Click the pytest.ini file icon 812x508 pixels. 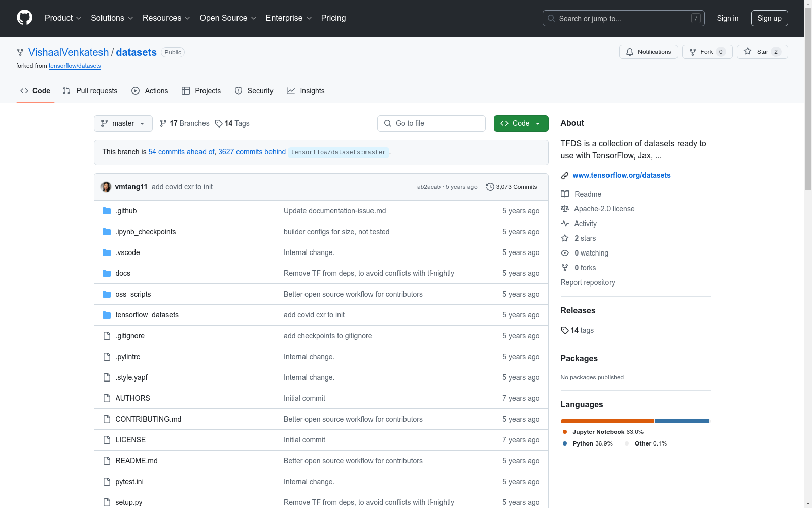pyautogui.click(x=107, y=482)
